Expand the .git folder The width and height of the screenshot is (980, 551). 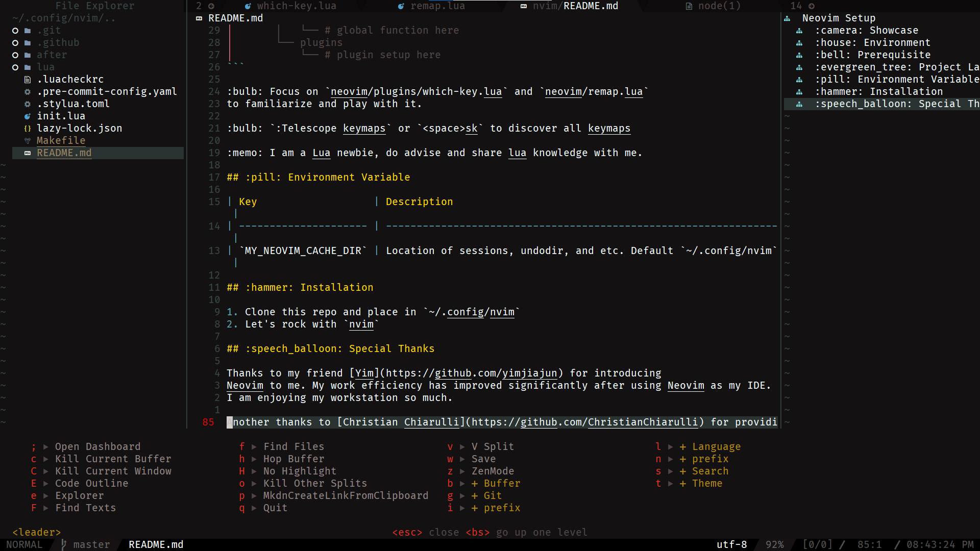pyautogui.click(x=15, y=31)
